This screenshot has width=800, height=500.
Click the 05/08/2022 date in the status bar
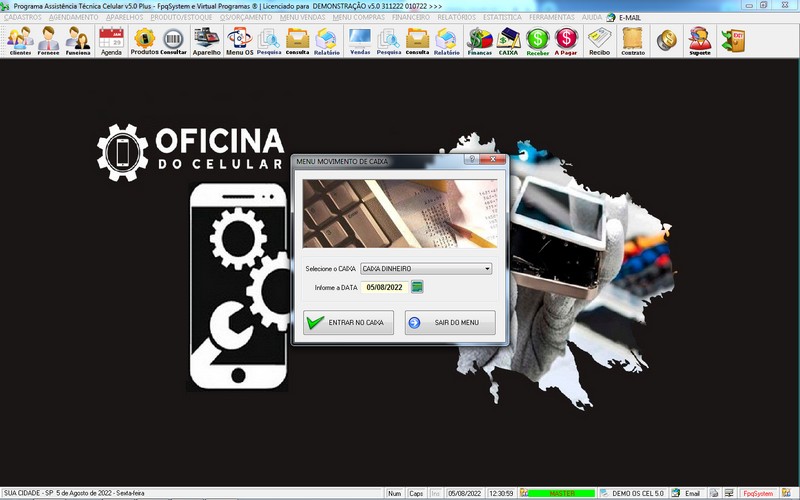pyautogui.click(x=464, y=493)
